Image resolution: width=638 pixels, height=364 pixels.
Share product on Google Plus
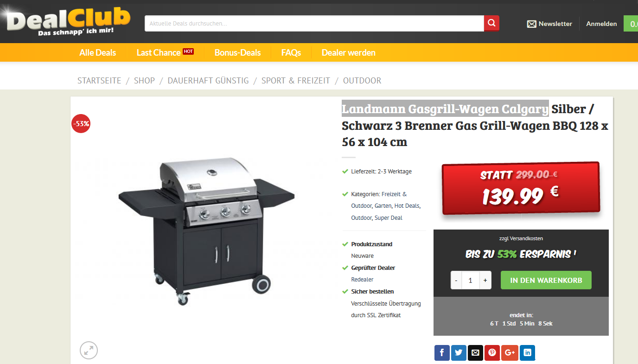point(510,353)
